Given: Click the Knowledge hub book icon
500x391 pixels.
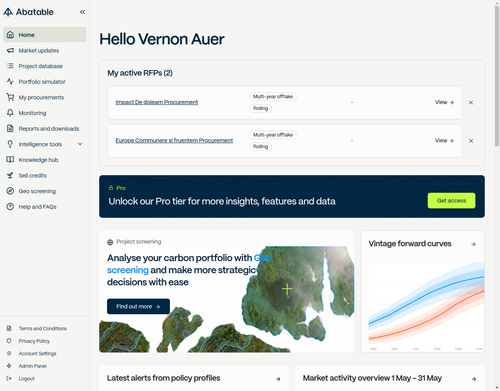Looking at the screenshot, I should [x=10, y=160].
